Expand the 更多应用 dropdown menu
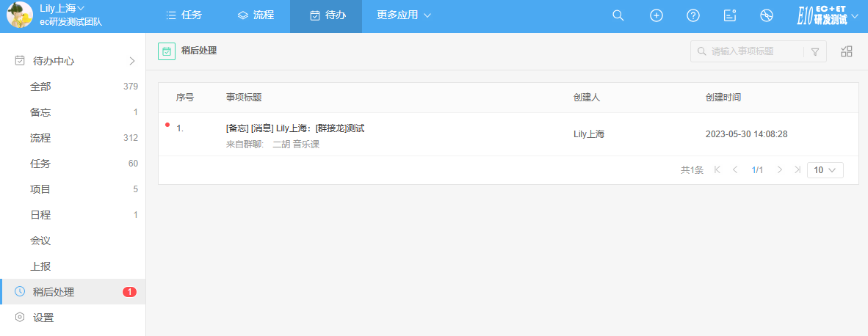868x336 pixels. tap(404, 15)
